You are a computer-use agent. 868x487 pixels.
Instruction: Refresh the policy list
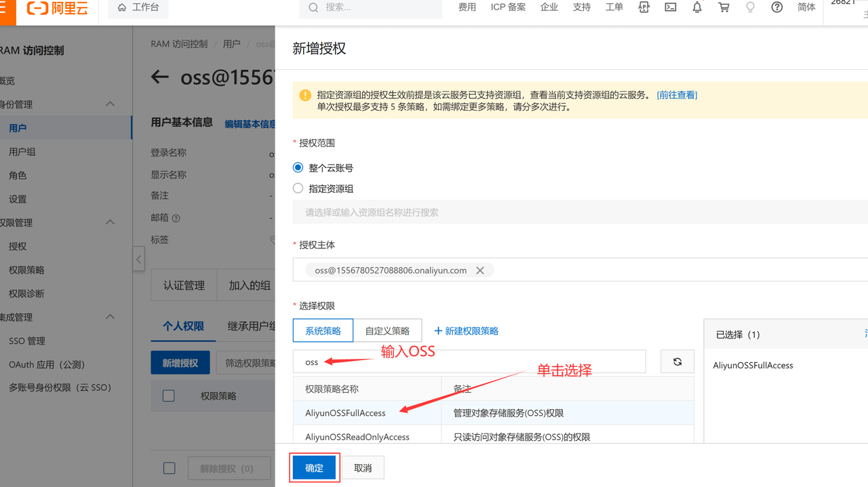pyautogui.click(x=677, y=362)
